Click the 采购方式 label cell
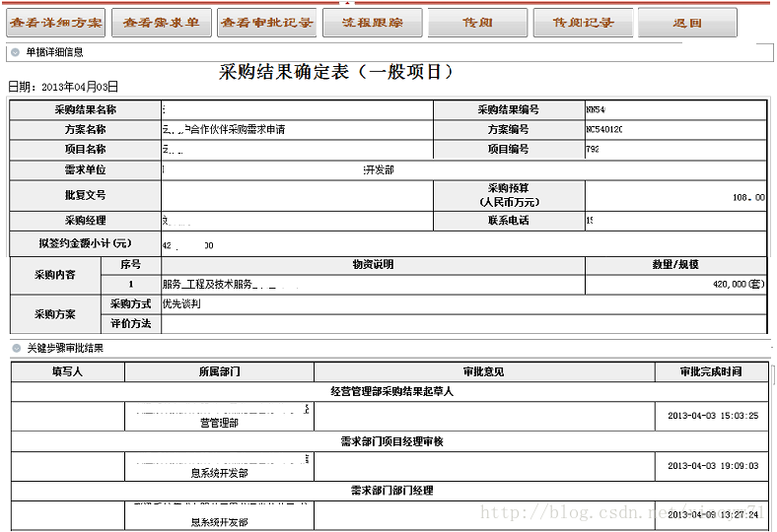Viewport: 777px width, 532px height. coord(131,304)
